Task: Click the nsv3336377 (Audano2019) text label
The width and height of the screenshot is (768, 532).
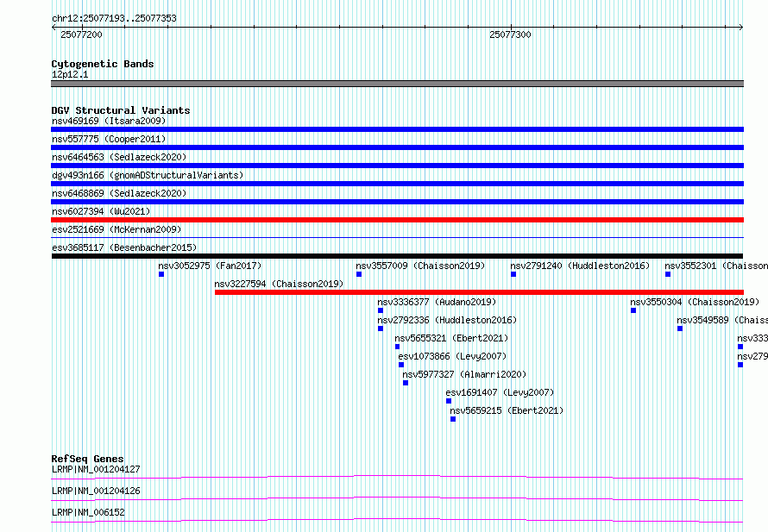Action: point(437,302)
